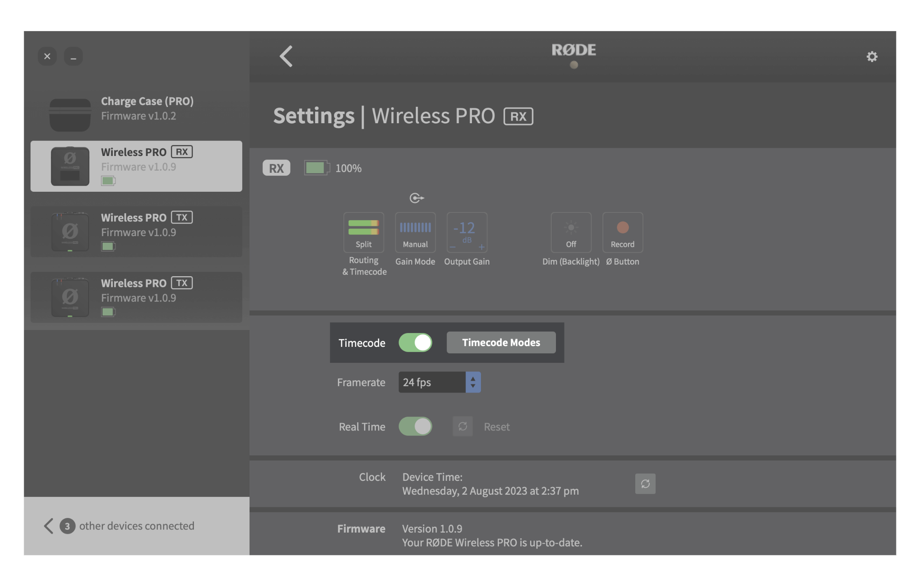Image resolution: width=924 pixels, height=586 pixels.
Task: Select the second Wireless PRO TX device
Action: pos(136,297)
